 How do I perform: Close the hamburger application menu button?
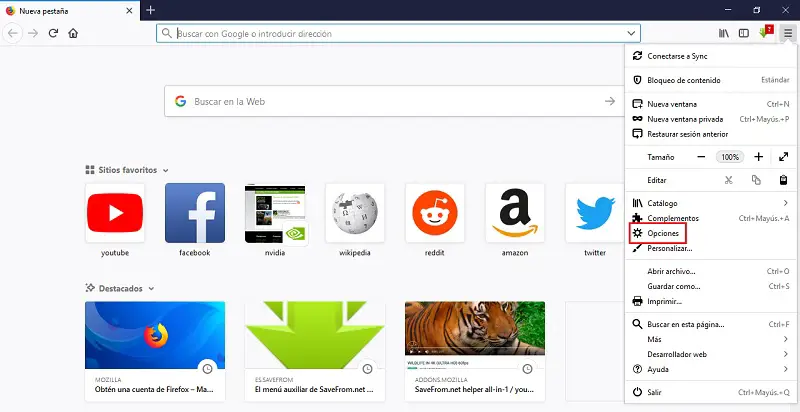[x=788, y=33]
